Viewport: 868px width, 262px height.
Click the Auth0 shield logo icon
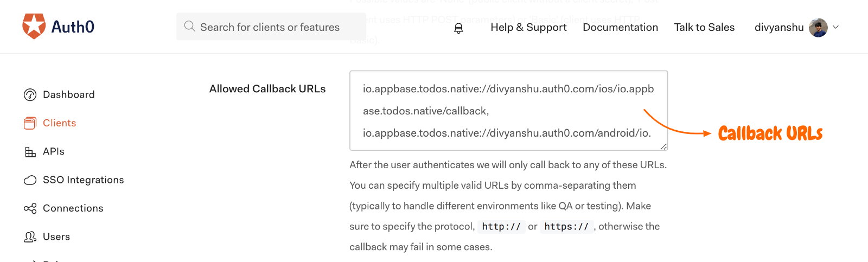click(34, 27)
